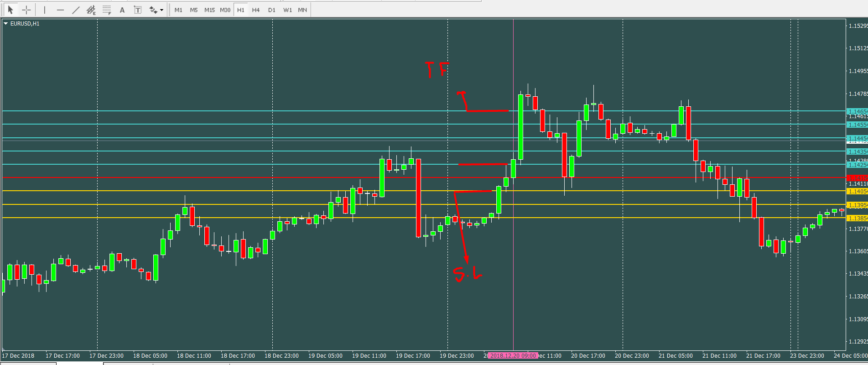Select the W1 weekly timeframe
Screen dimensions: 868x365
click(287, 10)
